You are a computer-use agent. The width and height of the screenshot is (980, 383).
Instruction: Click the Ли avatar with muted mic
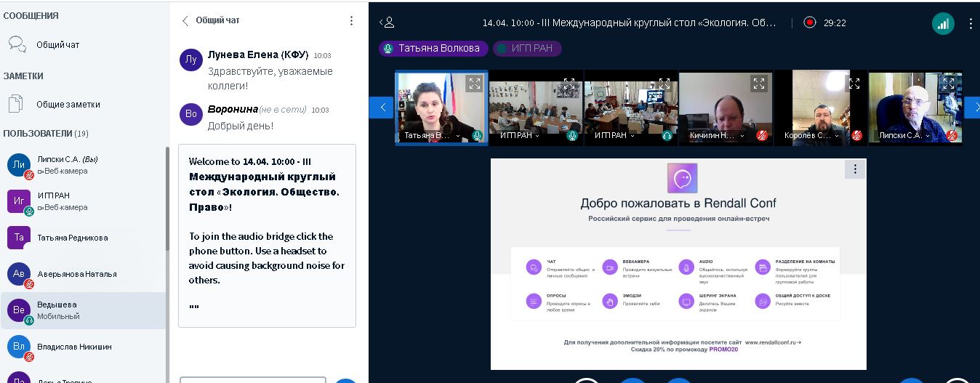(19, 165)
